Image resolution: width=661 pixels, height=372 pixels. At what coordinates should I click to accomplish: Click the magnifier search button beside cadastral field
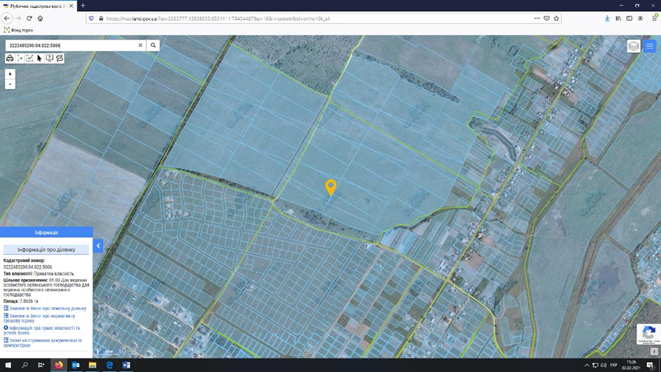click(x=153, y=45)
